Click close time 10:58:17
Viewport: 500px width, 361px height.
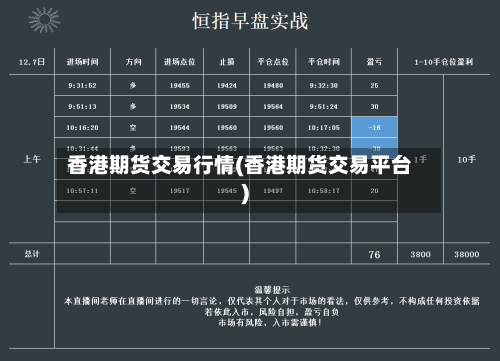click(324, 191)
